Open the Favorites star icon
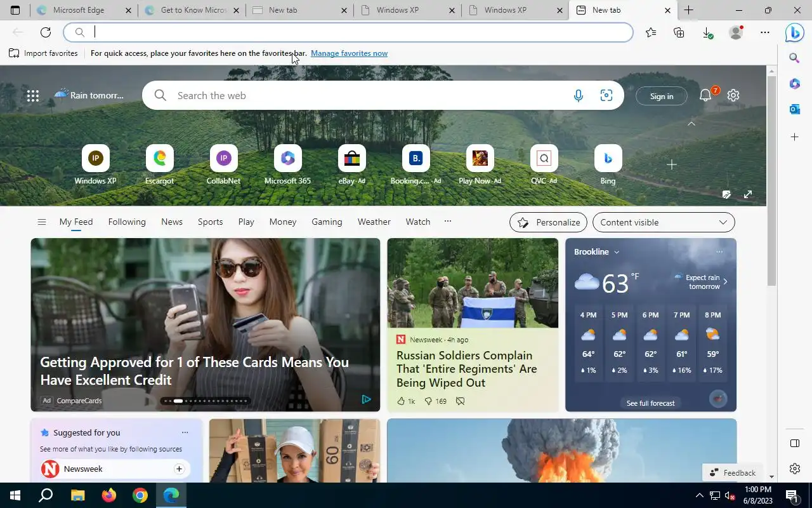Viewport: 812px width, 508px height. pos(651,32)
